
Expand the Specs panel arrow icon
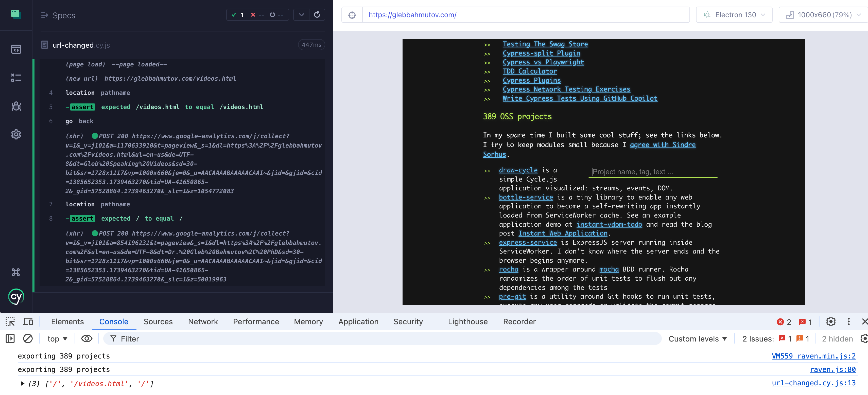click(44, 15)
